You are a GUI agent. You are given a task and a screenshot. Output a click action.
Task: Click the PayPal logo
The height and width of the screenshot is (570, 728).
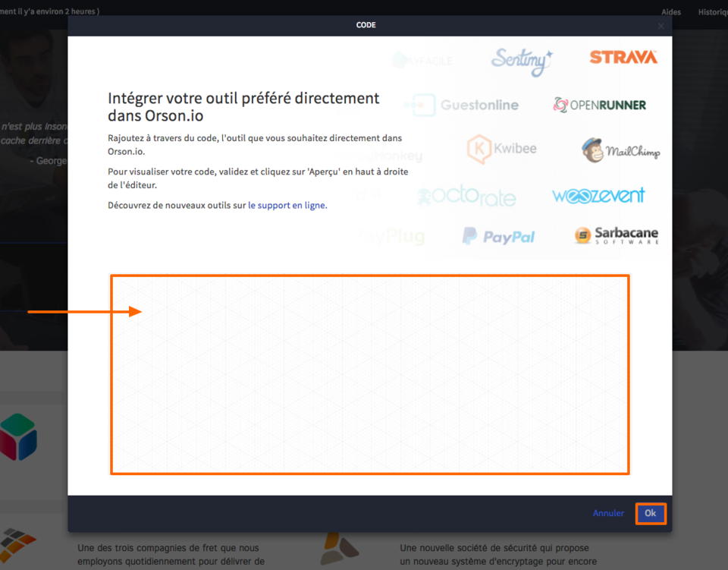pyautogui.click(x=498, y=237)
